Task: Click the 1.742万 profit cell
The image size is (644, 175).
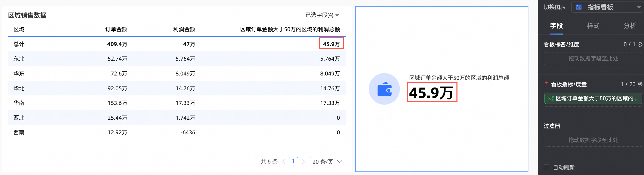Action: [185, 118]
